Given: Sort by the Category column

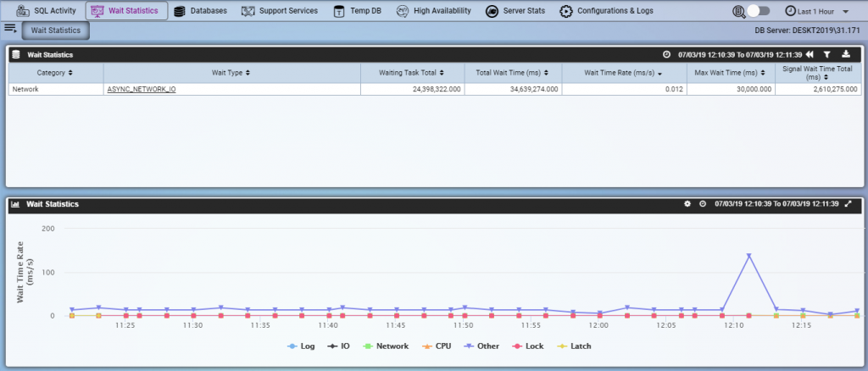Looking at the screenshot, I should [x=55, y=73].
